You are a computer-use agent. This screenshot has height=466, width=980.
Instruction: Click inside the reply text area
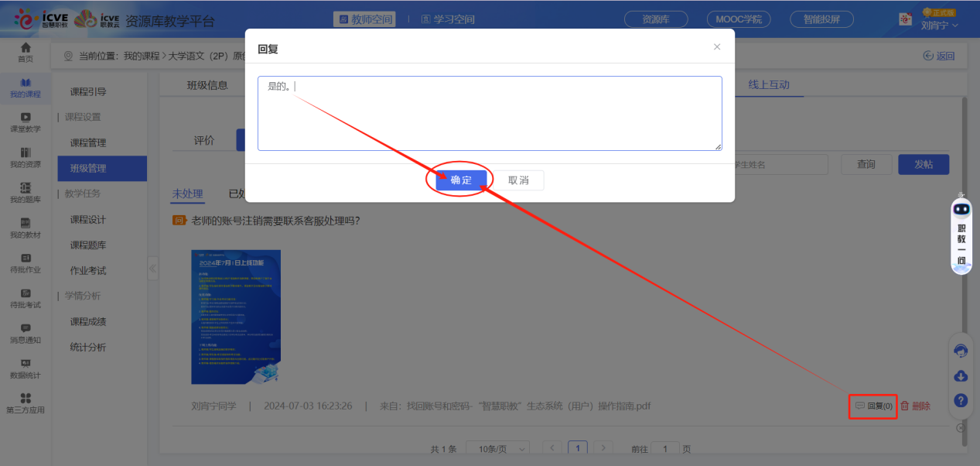pos(489,116)
